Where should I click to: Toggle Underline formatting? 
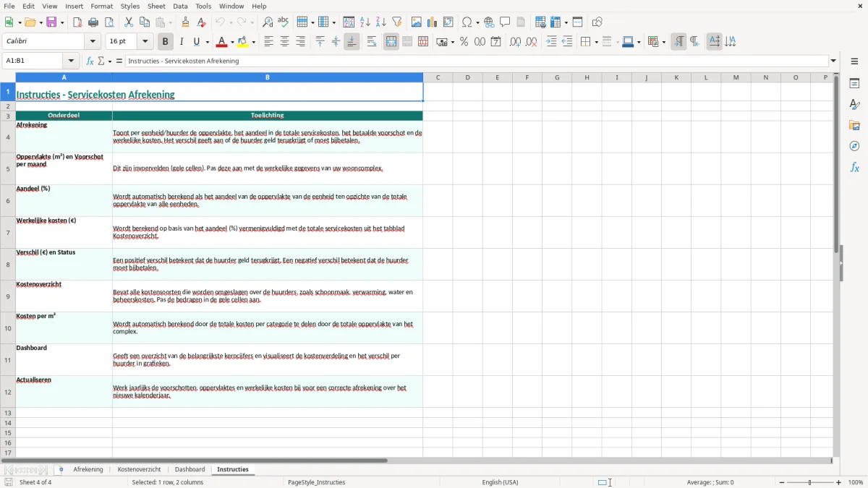196,42
